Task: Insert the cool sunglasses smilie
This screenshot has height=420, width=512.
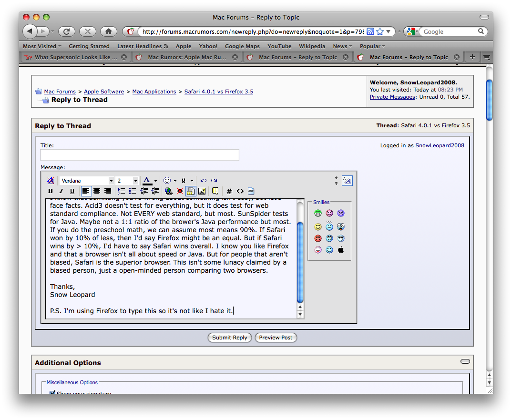Action: (x=341, y=238)
